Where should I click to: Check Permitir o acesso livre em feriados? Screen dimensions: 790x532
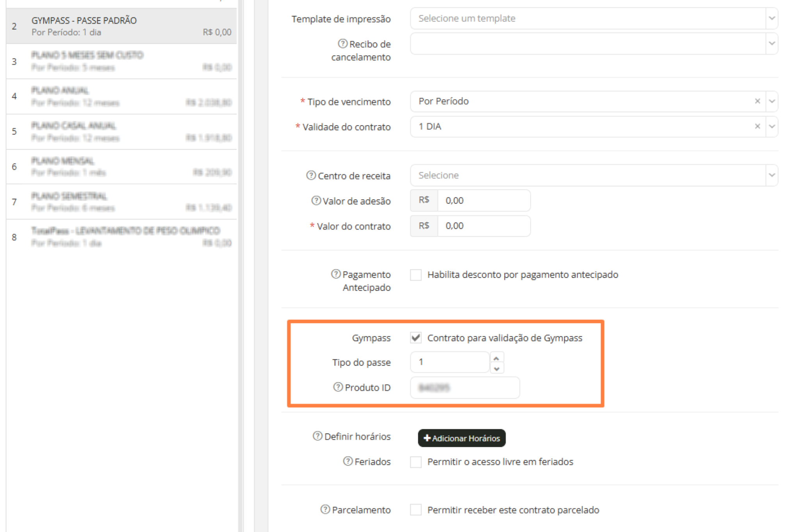pos(416,462)
